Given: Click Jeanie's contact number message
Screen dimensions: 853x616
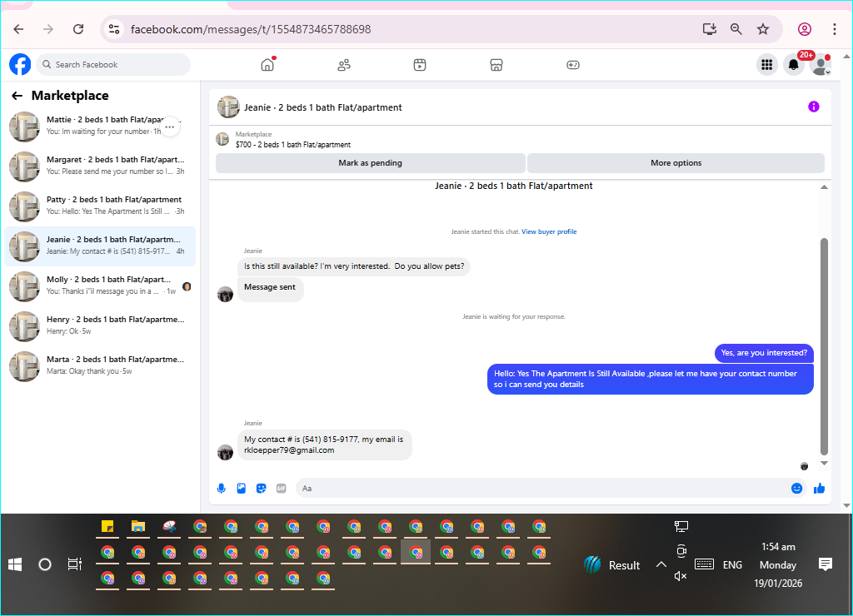Looking at the screenshot, I should coord(325,445).
